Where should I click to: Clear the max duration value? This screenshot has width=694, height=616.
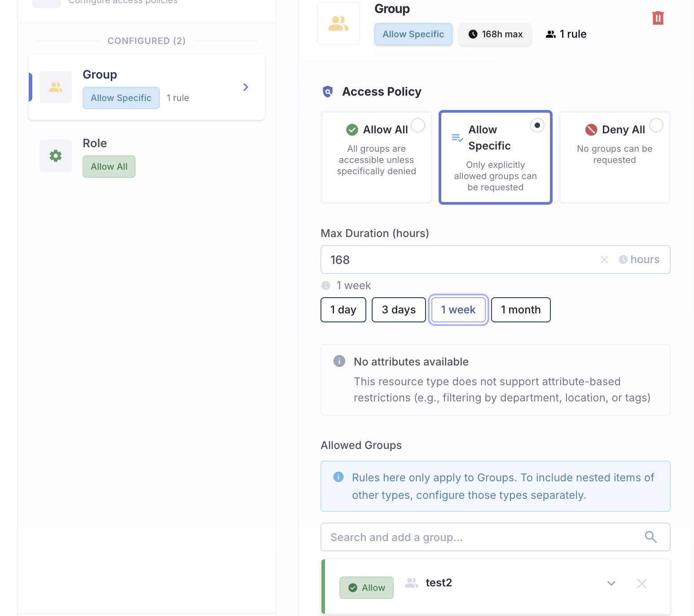point(604,260)
